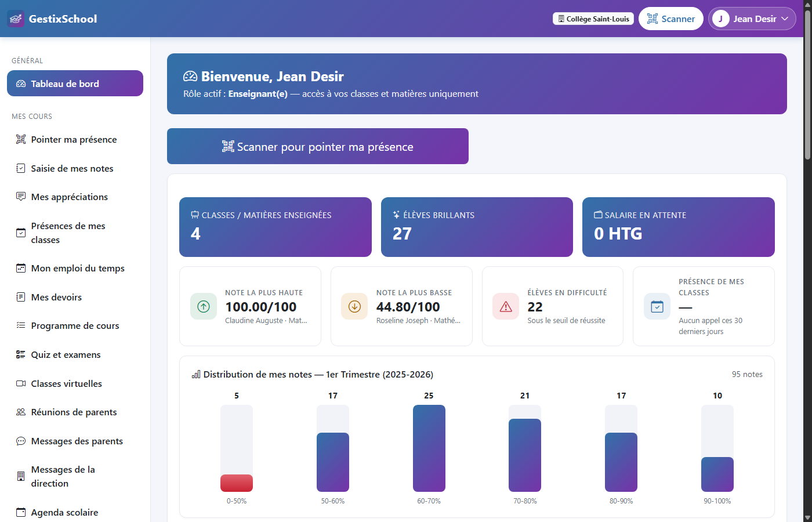Image resolution: width=812 pixels, height=522 pixels.
Task: Click the 60-70% distribution bar
Action: [x=429, y=448]
